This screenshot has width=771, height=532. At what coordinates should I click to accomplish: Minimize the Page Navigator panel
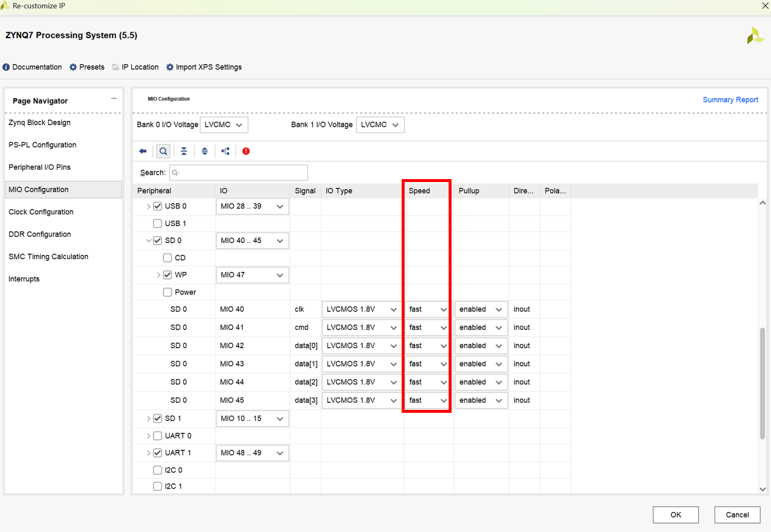(114, 99)
